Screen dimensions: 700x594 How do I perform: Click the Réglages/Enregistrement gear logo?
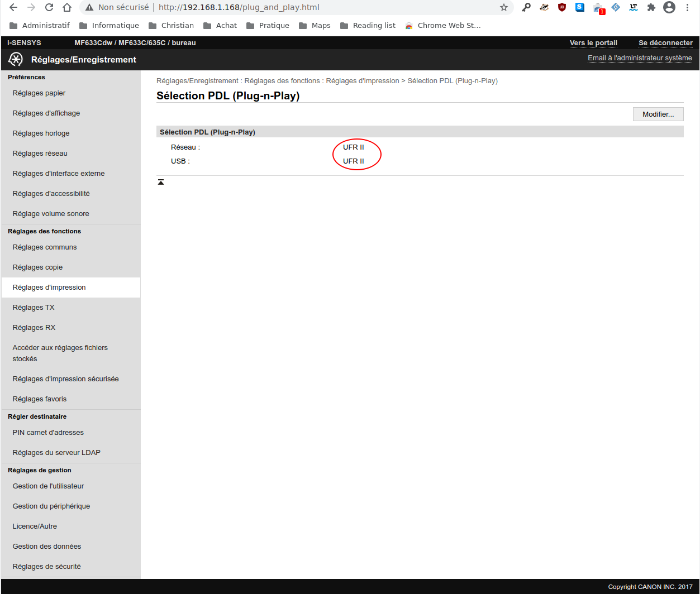point(16,59)
